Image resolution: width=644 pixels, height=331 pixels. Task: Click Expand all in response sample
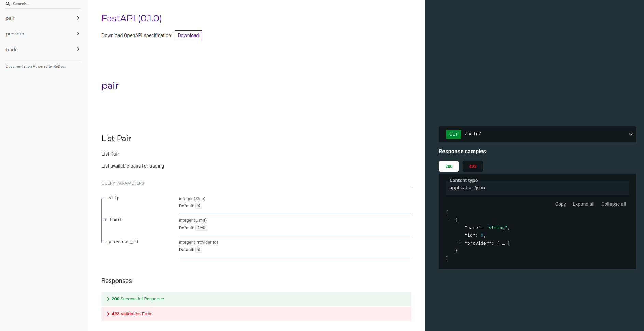click(x=584, y=204)
